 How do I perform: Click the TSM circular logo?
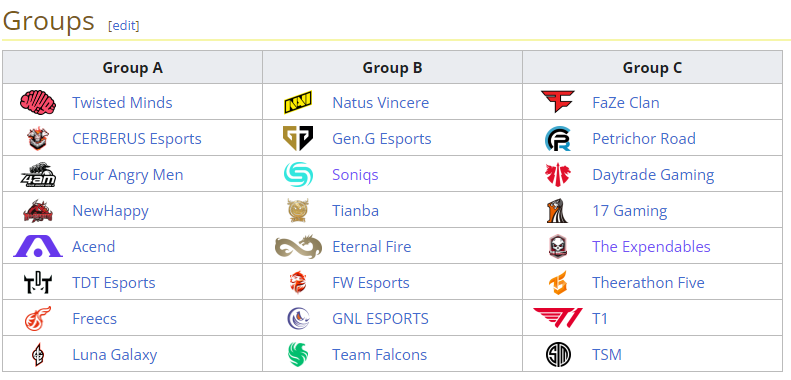pos(558,354)
